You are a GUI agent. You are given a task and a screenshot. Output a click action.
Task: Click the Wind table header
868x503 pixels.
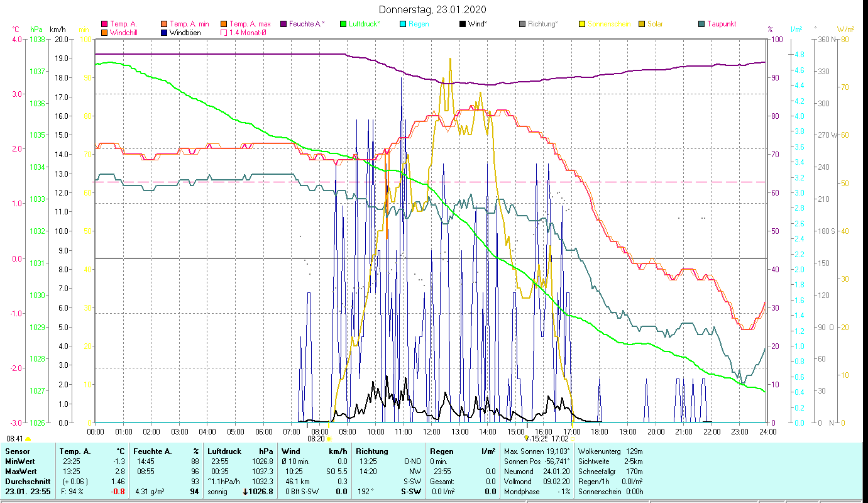[x=291, y=451]
